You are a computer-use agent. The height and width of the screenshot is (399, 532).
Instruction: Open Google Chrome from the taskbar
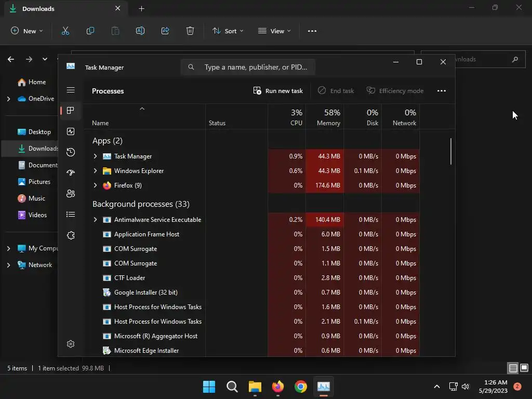click(x=301, y=387)
